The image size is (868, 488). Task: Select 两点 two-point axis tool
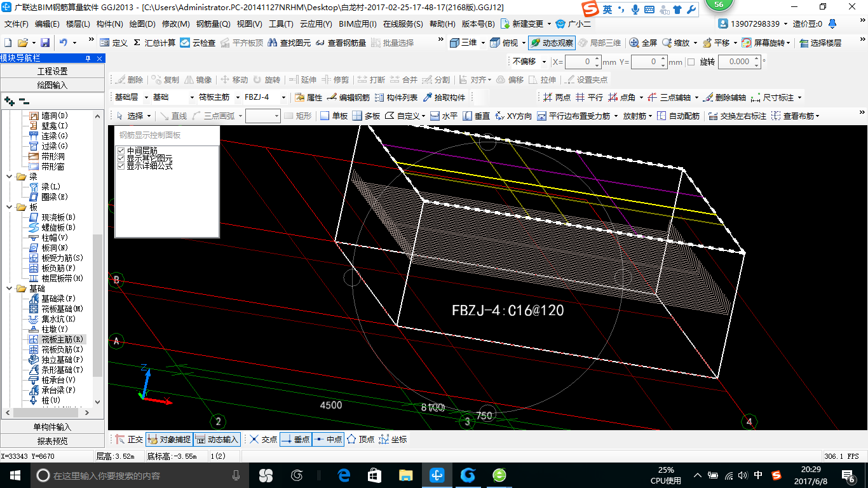(557, 97)
